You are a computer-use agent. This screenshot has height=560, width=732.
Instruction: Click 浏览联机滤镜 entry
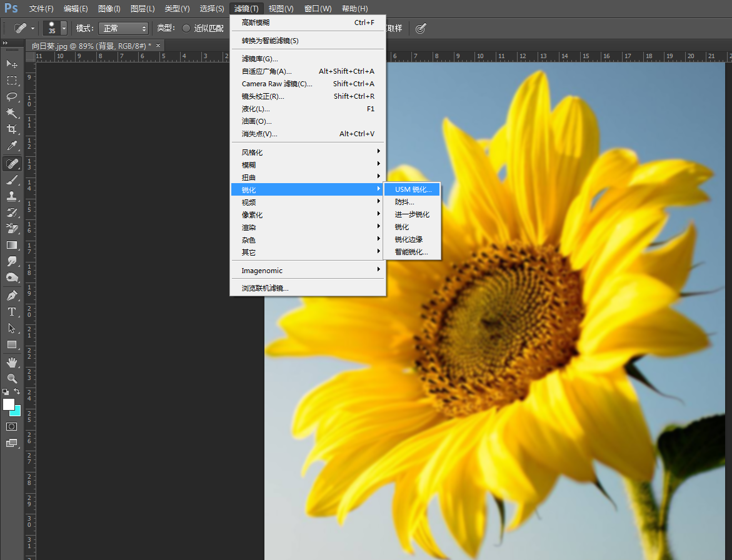click(308, 288)
